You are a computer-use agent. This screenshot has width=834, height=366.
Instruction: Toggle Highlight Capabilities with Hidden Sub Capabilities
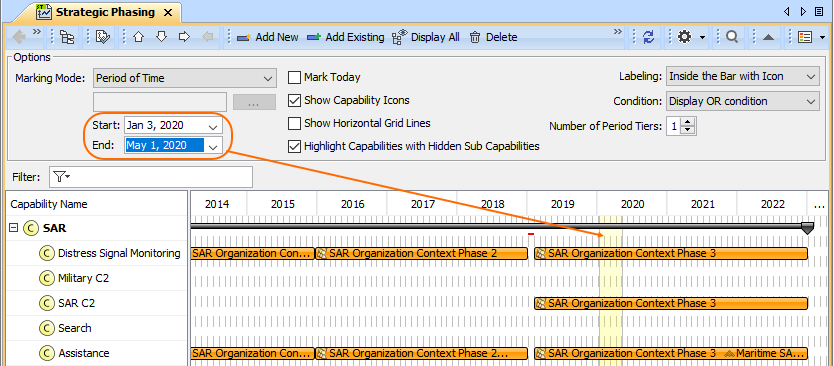294,146
